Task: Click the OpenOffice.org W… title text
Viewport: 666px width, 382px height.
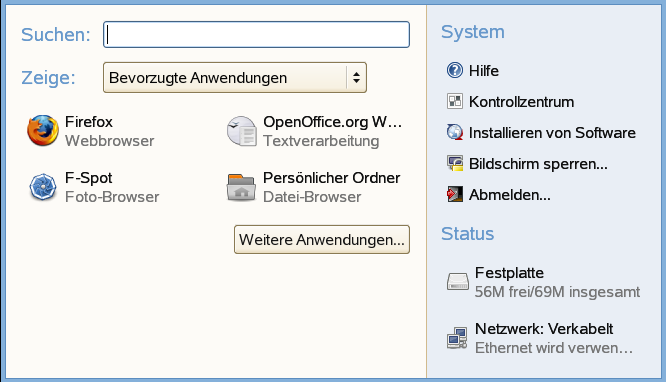Action: 333,122
